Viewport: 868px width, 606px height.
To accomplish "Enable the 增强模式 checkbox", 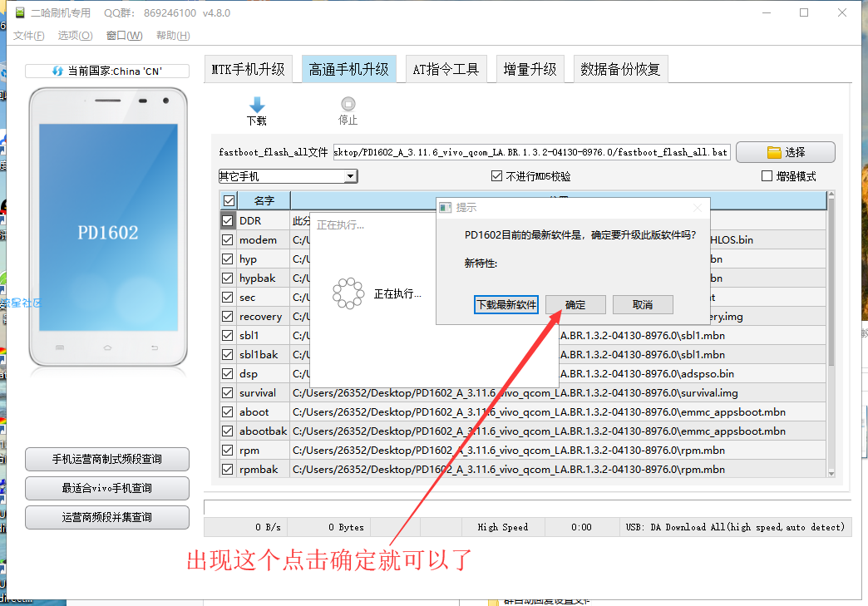I will (767, 176).
